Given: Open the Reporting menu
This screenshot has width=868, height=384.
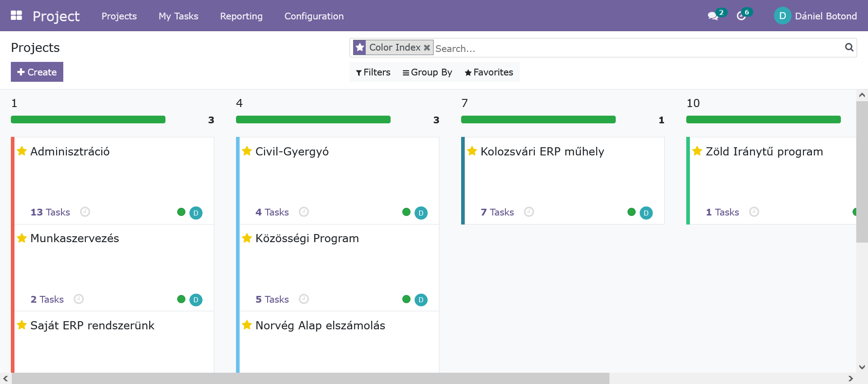Looking at the screenshot, I should [x=241, y=16].
